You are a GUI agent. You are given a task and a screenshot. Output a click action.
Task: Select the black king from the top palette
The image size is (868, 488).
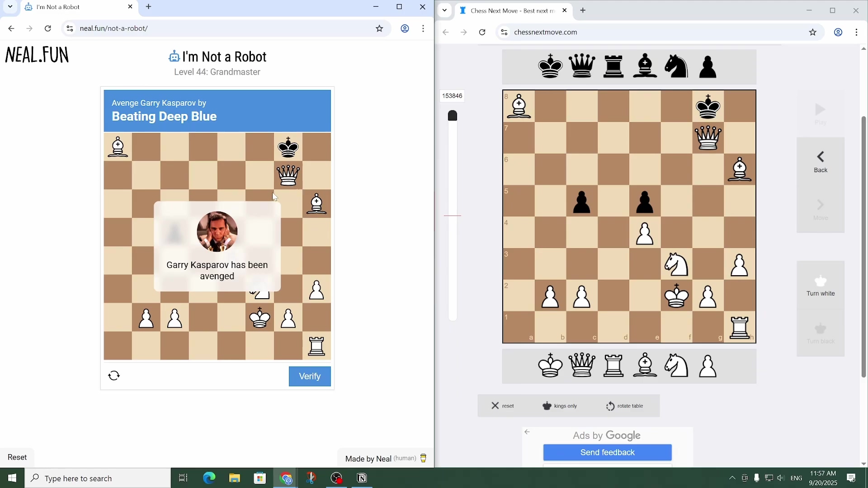(x=551, y=67)
